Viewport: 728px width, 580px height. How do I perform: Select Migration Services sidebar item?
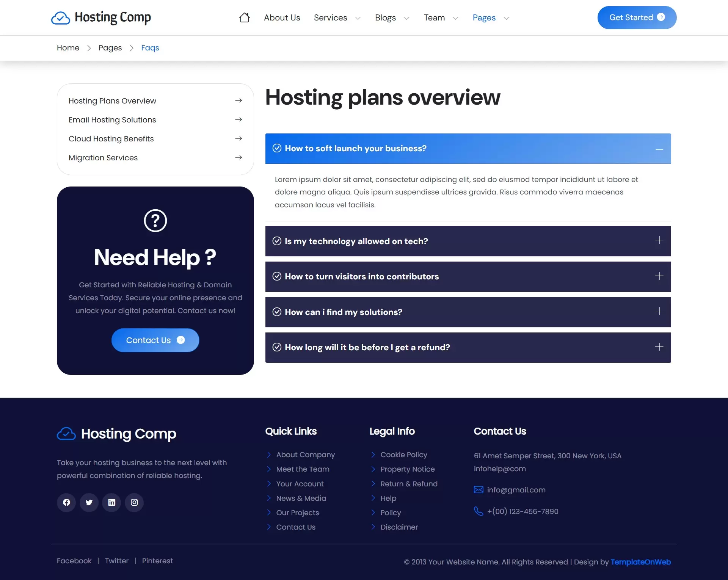(x=155, y=158)
